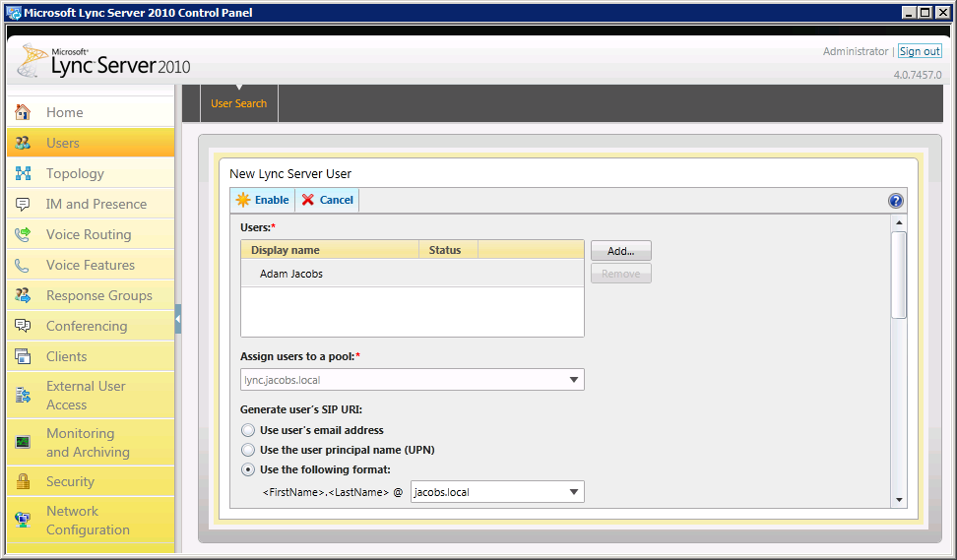Click the Administrator user name text

pos(855,51)
